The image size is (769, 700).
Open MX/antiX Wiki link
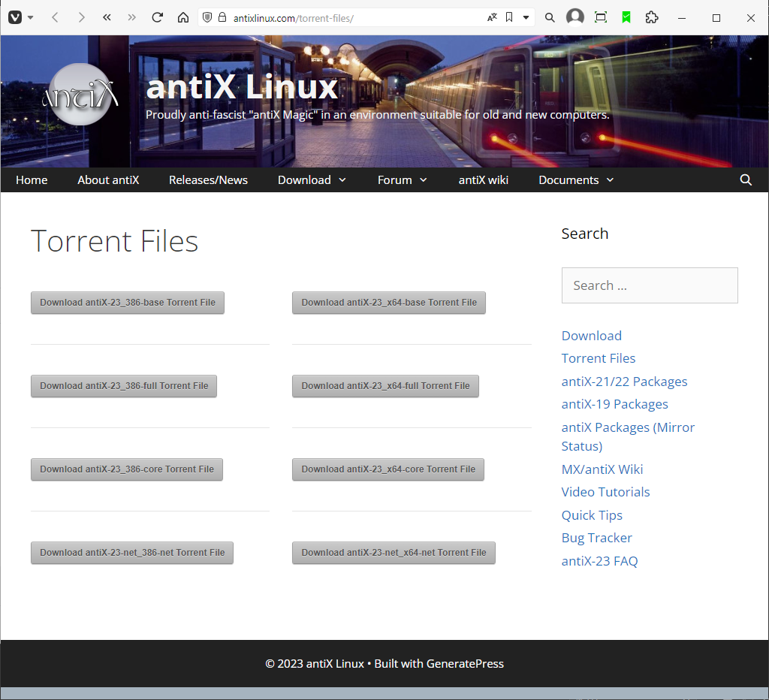tap(602, 469)
